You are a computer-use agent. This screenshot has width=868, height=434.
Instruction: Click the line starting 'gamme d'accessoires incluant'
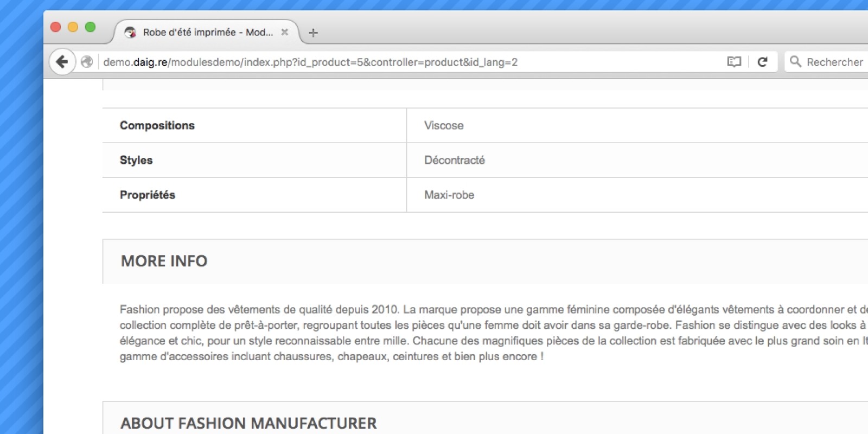click(331, 356)
